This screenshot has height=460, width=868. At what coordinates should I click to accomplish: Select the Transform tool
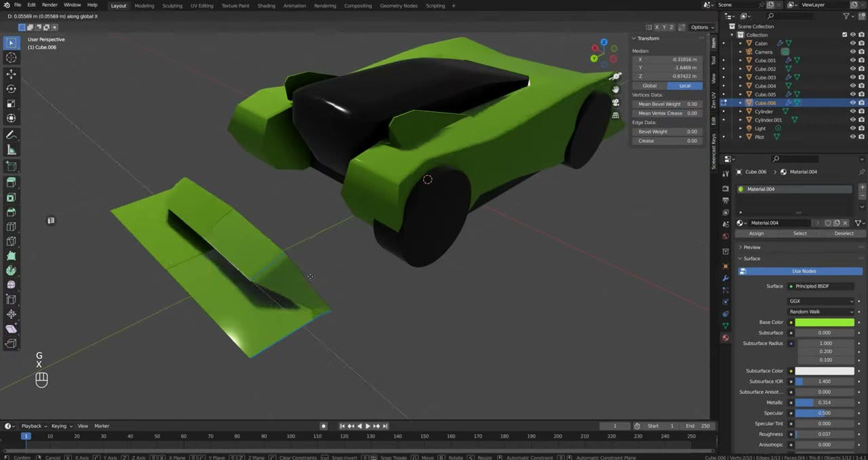tap(11, 119)
